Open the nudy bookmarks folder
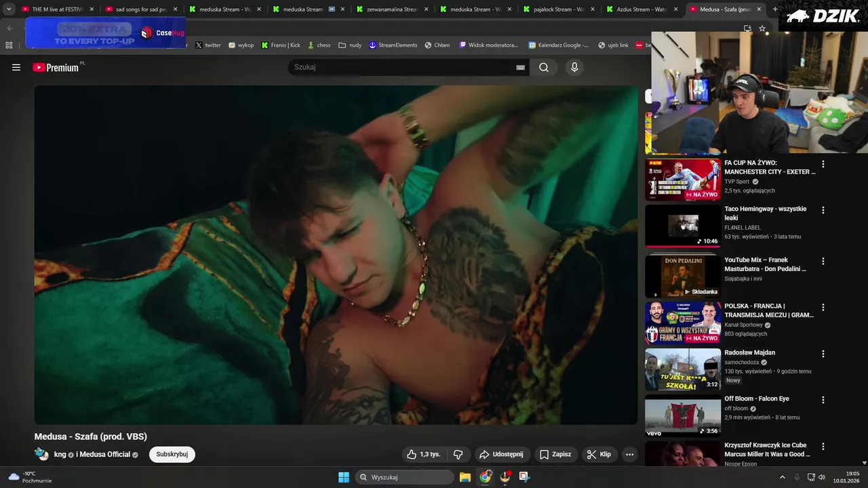868x488 pixels. [x=350, y=45]
